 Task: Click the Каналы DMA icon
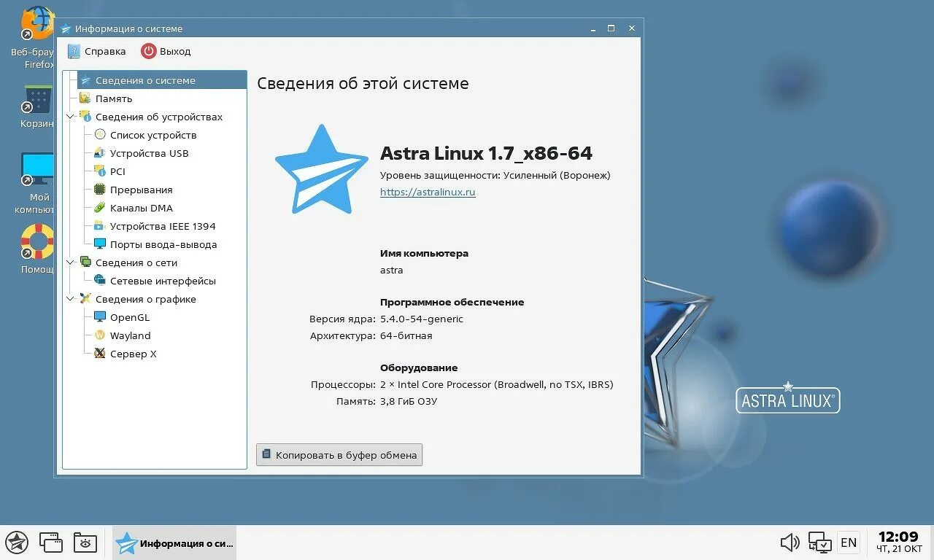coord(100,208)
